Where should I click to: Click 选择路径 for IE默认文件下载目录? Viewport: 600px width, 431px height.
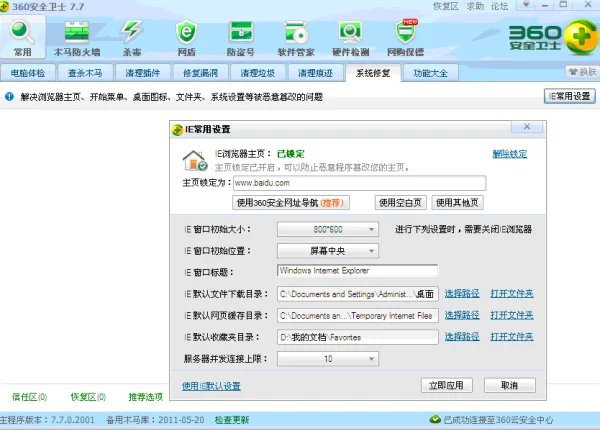(x=462, y=294)
